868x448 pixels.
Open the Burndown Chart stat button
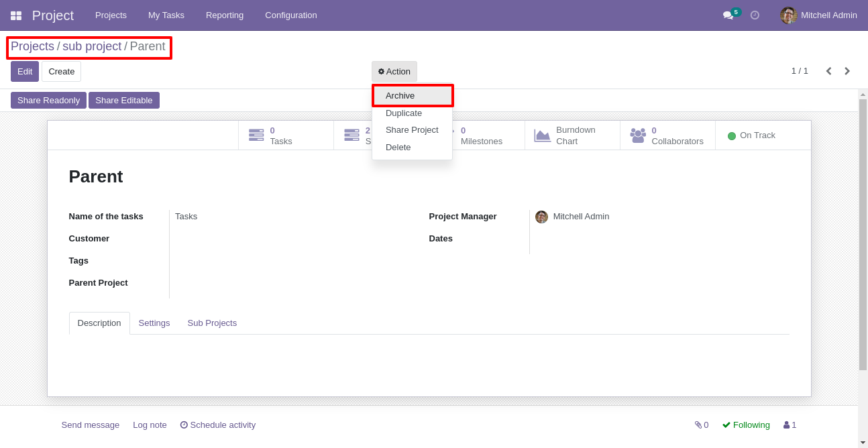[572, 135]
